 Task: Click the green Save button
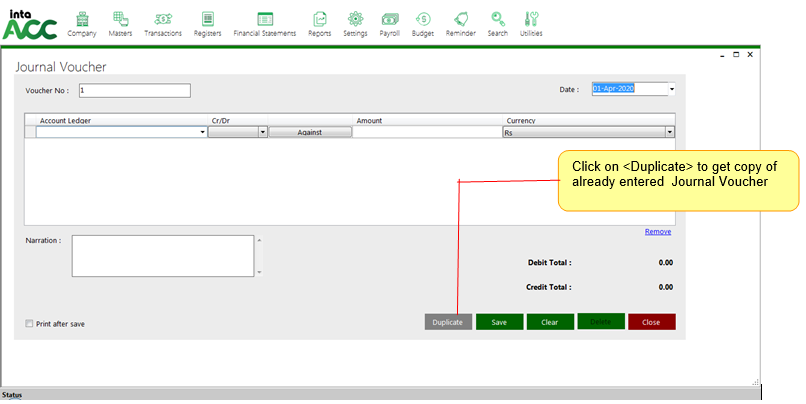499,322
